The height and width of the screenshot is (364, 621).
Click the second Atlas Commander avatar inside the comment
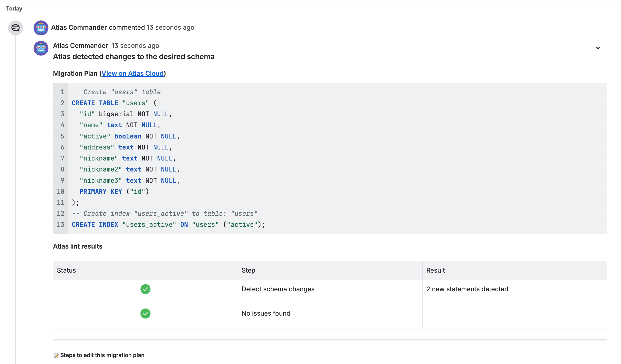coord(41,48)
